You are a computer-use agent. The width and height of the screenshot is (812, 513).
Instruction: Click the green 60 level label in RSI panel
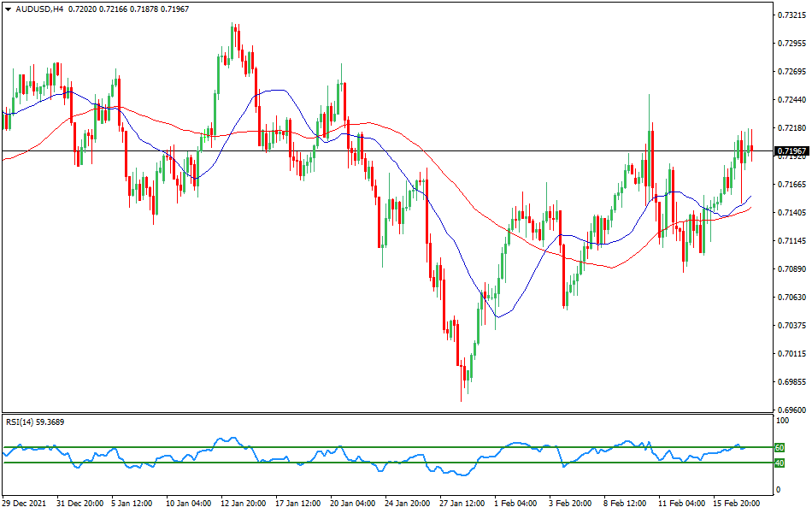coord(780,446)
